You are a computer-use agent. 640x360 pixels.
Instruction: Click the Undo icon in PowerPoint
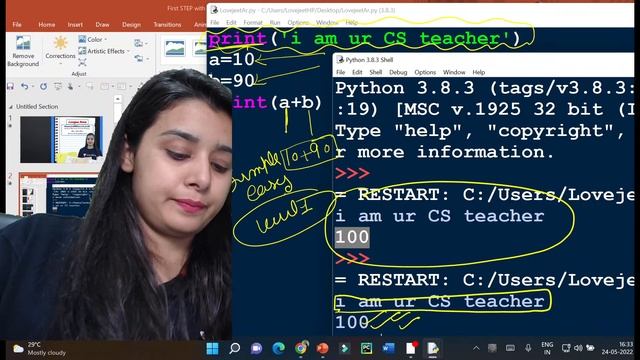coord(24,86)
